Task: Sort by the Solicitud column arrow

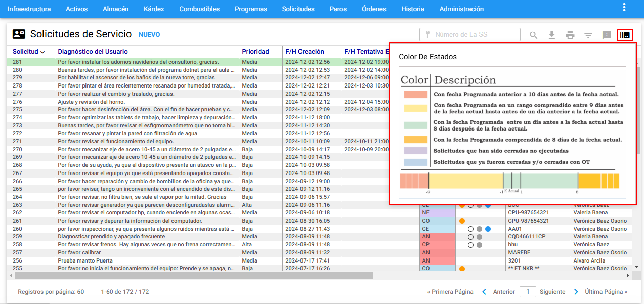Action: (x=42, y=52)
